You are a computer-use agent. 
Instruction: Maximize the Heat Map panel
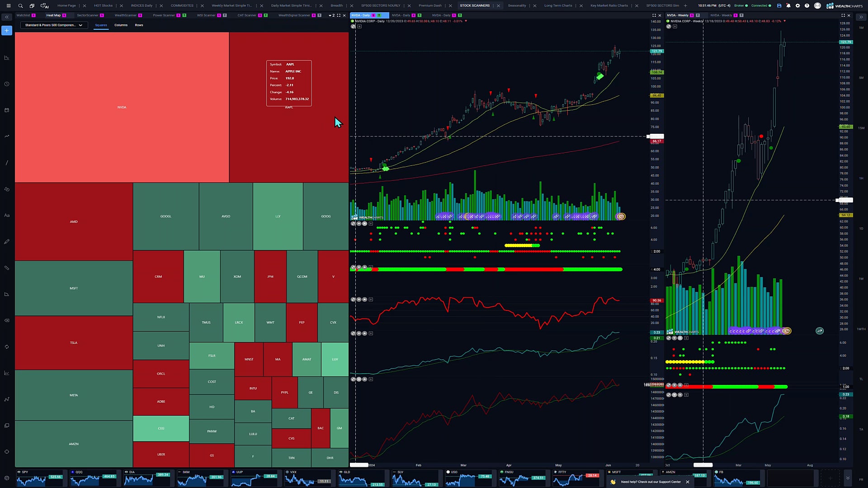click(x=339, y=15)
